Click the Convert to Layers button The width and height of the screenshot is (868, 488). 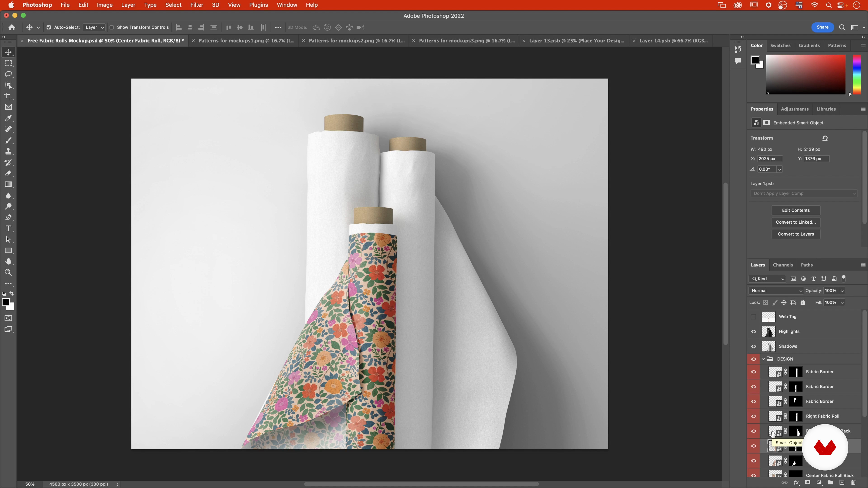(796, 234)
